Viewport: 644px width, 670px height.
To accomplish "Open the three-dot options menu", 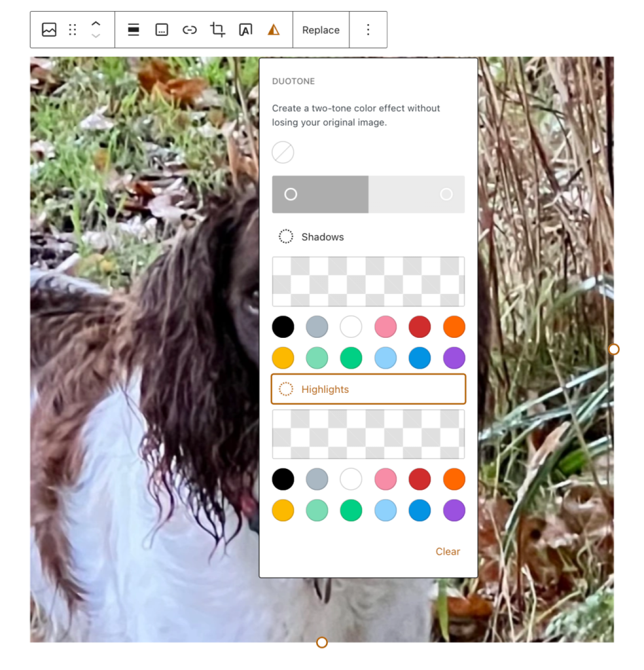I will click(368, 30).
